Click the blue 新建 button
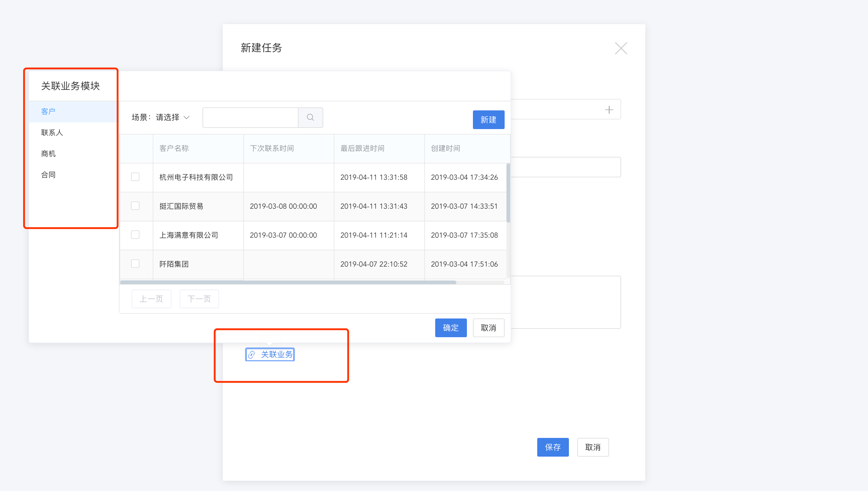The width and height of the screenshot is (868, 491). pyautogui.click(x=489, y=120)
